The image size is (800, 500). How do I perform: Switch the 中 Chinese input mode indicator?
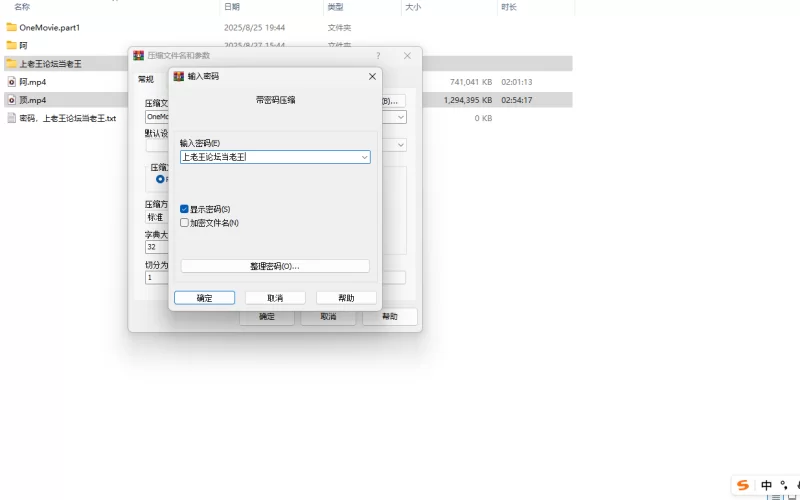pos(766,485)
